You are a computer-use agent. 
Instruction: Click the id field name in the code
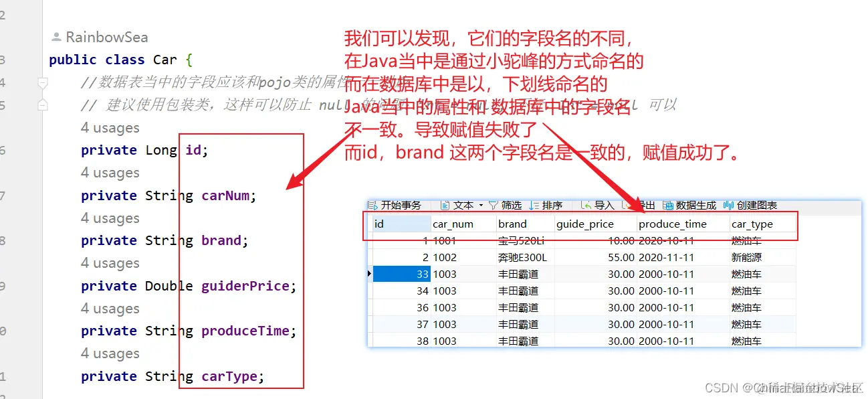pyautogui.click(x=193, y=150)
